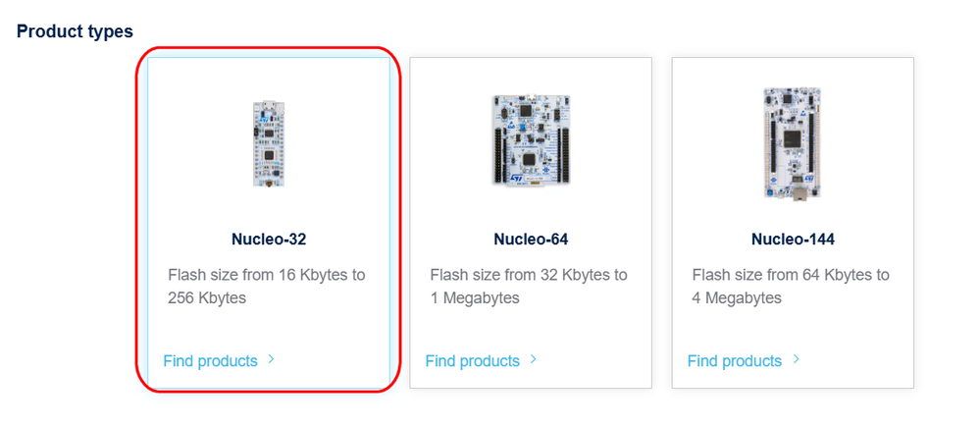Click the Product types heading
The width and height of the screenshot is (980, 428).
[75, 31]
